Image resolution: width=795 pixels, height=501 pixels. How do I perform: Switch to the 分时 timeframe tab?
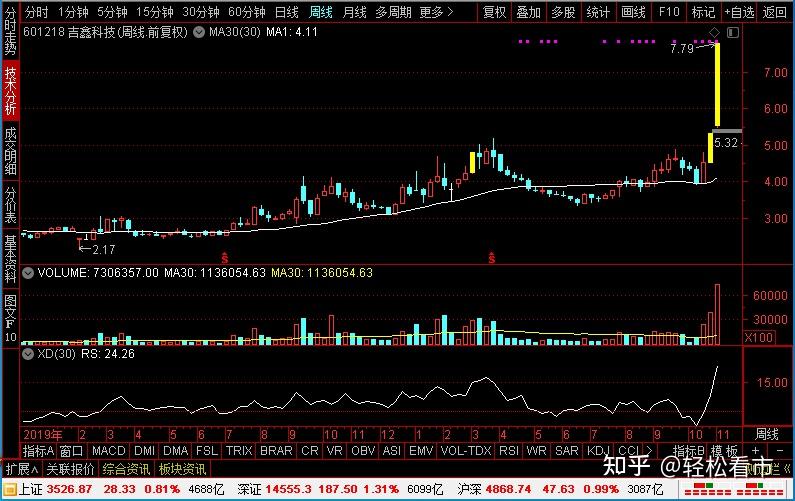tap(36, 12)
